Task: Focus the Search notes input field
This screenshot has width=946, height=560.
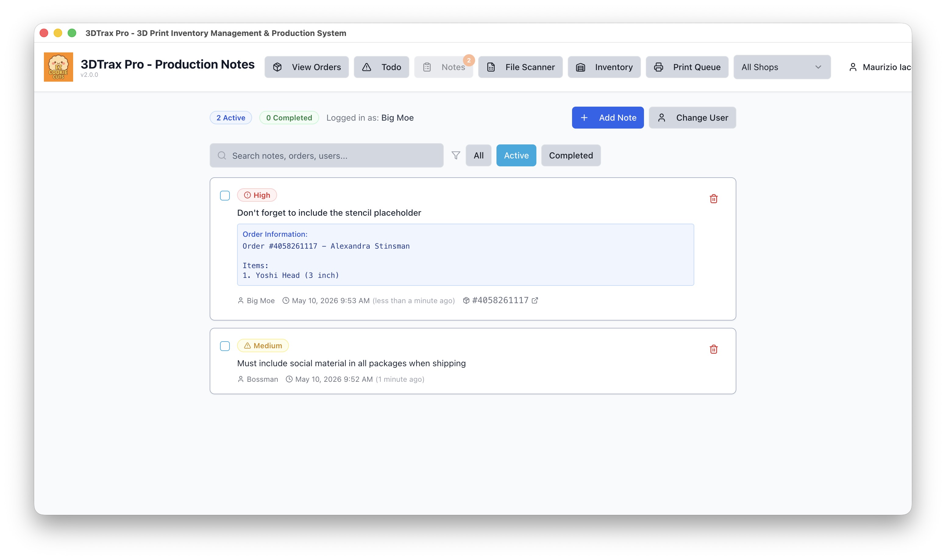Action: coord(326,155)
